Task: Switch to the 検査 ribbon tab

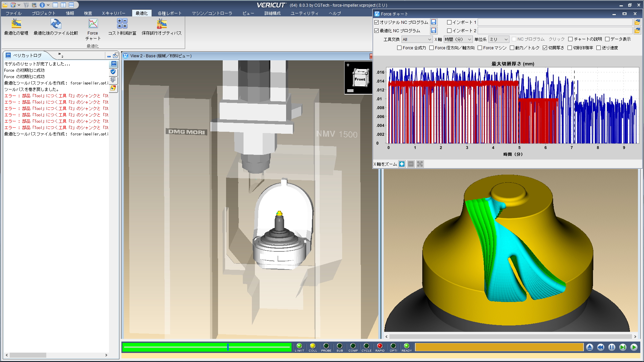Action: [88, 13]
